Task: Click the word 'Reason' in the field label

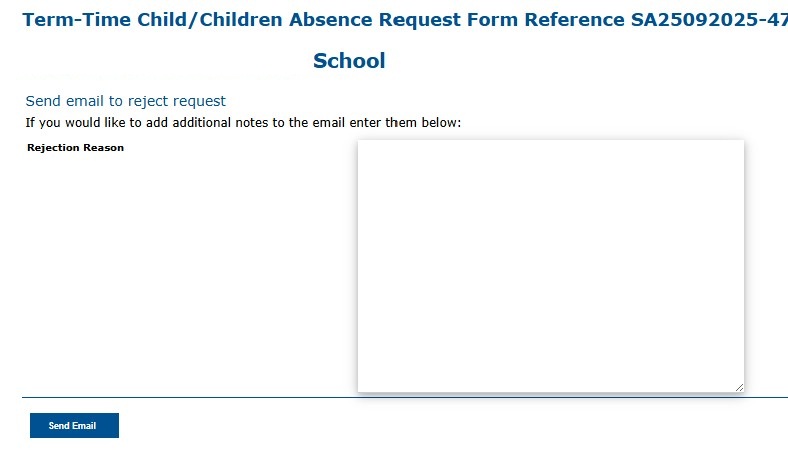Action: (x=103, y=148)
